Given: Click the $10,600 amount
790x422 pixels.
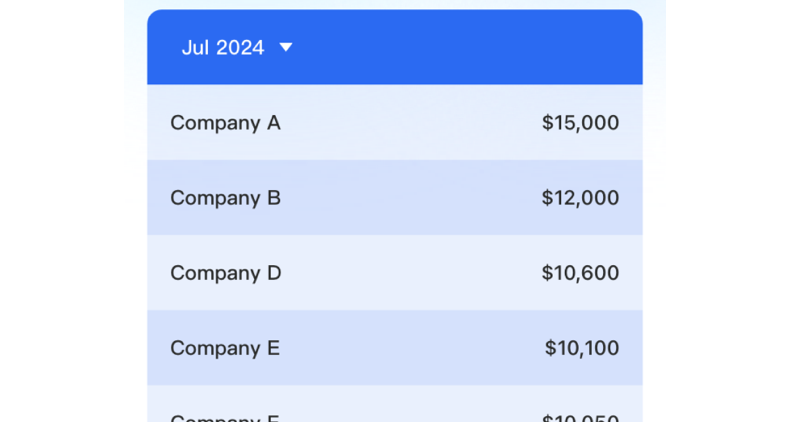Looking at the screenshot, I should click(x=580, y=273).
